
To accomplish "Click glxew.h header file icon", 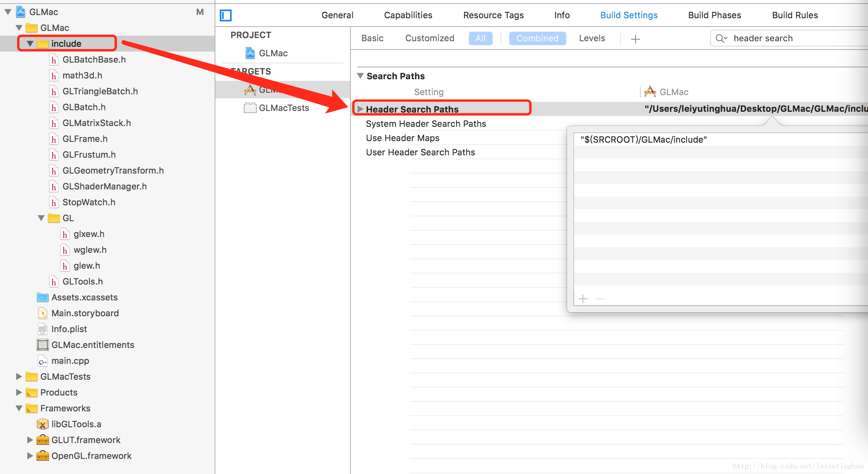I will [x=65, y=234].
